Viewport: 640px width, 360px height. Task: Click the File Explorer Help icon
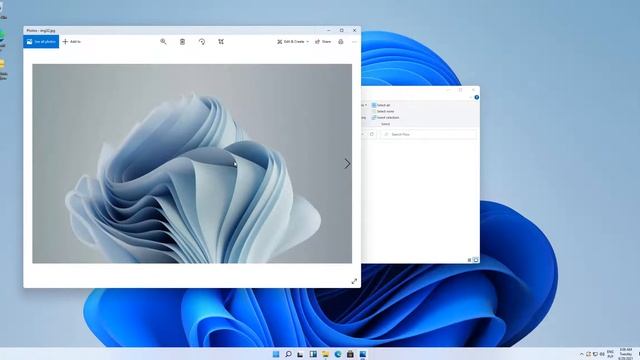click(476, 98)
